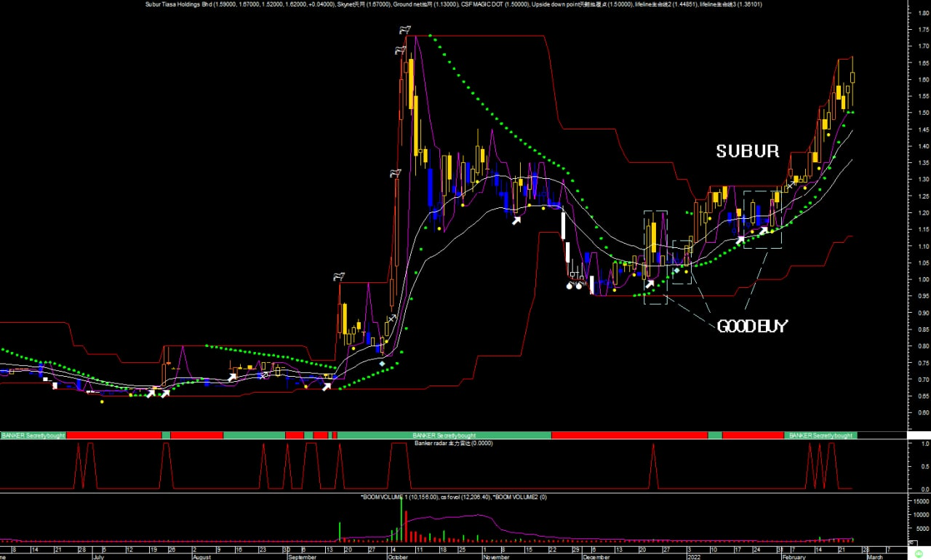Screen dimensions: 931x560
Task: Select the GOODBUY annotation text
Action: 752,327
